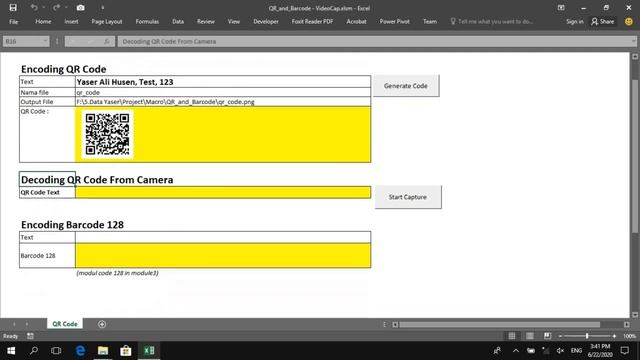Switch to Page Break Preview icon
The image size is (640, 360).
tap(547, 336)
